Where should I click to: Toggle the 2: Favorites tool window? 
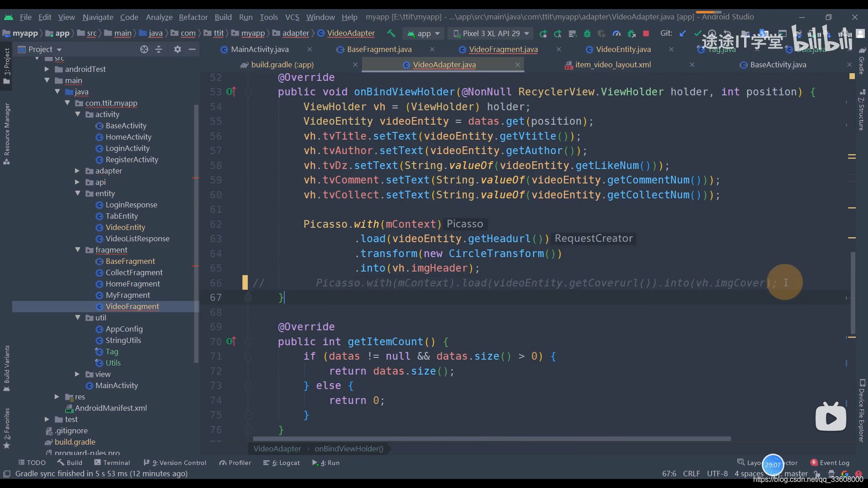tap(7, 428)
